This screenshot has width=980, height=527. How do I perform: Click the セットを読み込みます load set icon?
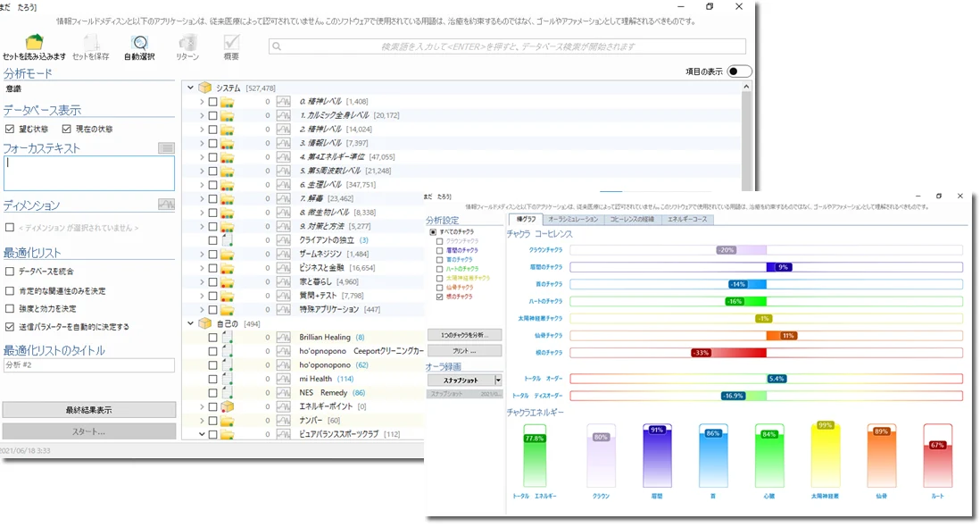[35, 42]
